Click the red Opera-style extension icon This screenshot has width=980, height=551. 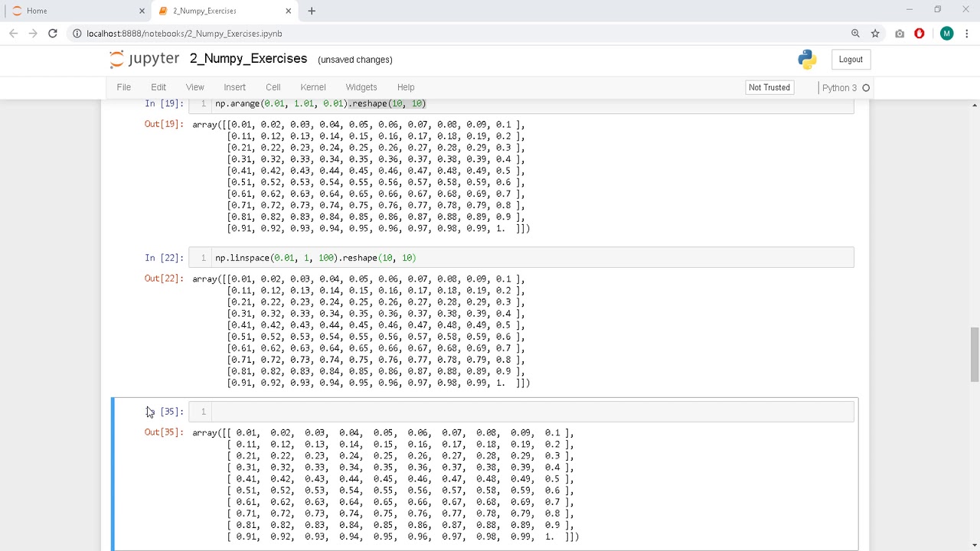point(920,34)
